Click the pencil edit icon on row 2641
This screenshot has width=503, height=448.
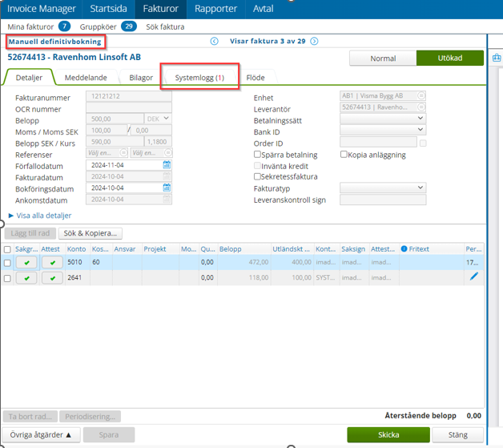(474, 276)
